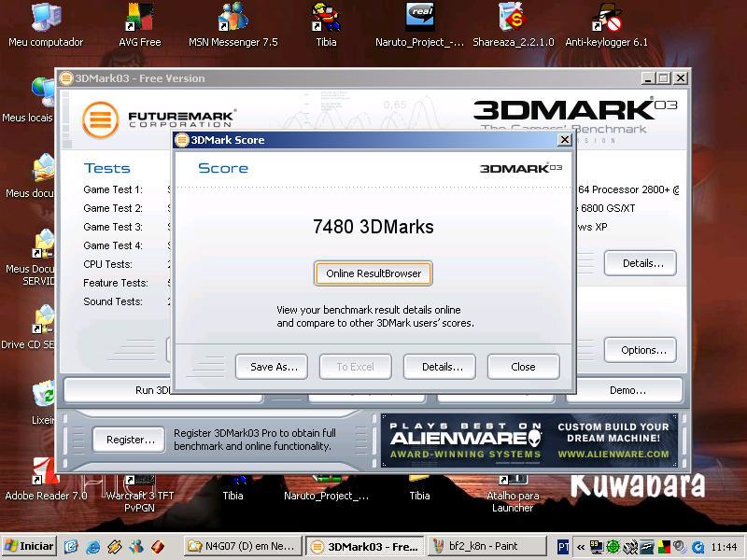Click the Register... button
Viewport: 747px width, 560px height.
point(129,440)
